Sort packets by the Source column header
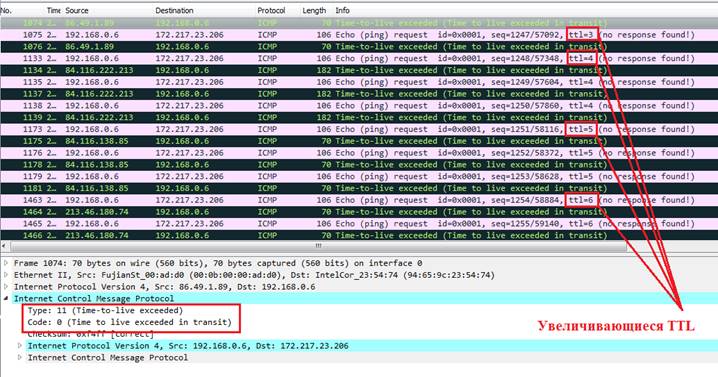Viewport: 718px width, 377px height. [77, 11]
